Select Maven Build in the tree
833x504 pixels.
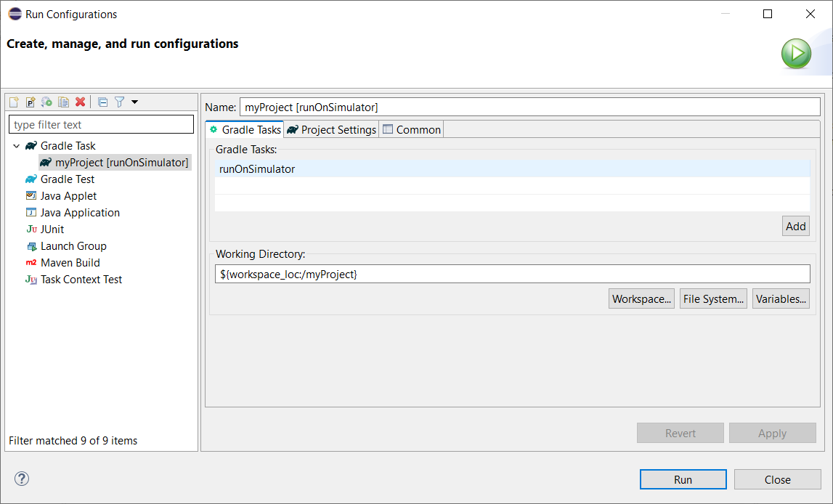click(x=70, y=263)
